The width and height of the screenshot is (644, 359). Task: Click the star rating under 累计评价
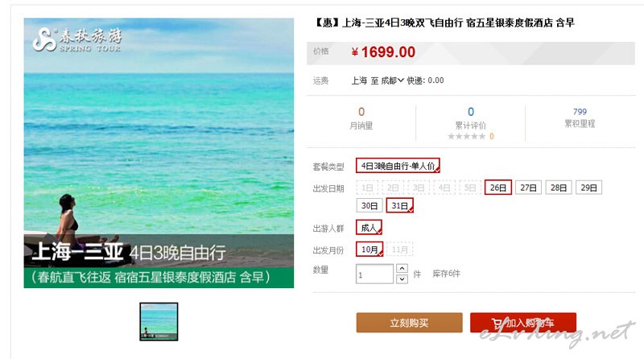coord(466,136)
